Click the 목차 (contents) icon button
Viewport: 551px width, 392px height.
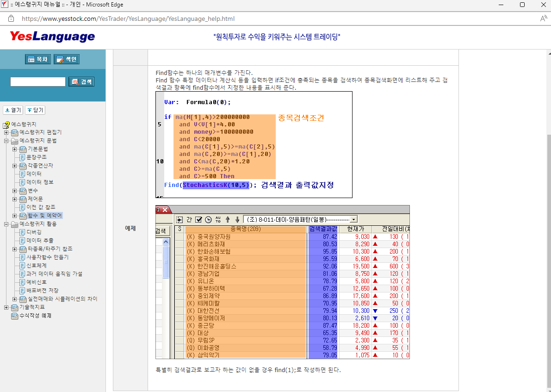point(37,59)
